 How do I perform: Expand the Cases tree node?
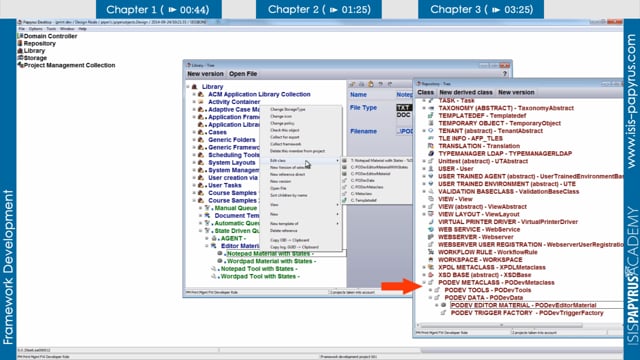pos(194,132)
